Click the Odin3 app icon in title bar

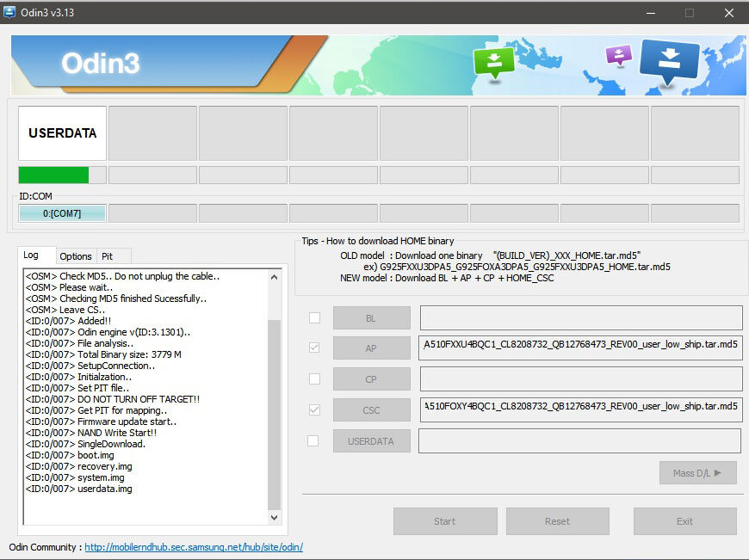click(x=9, y=12)
